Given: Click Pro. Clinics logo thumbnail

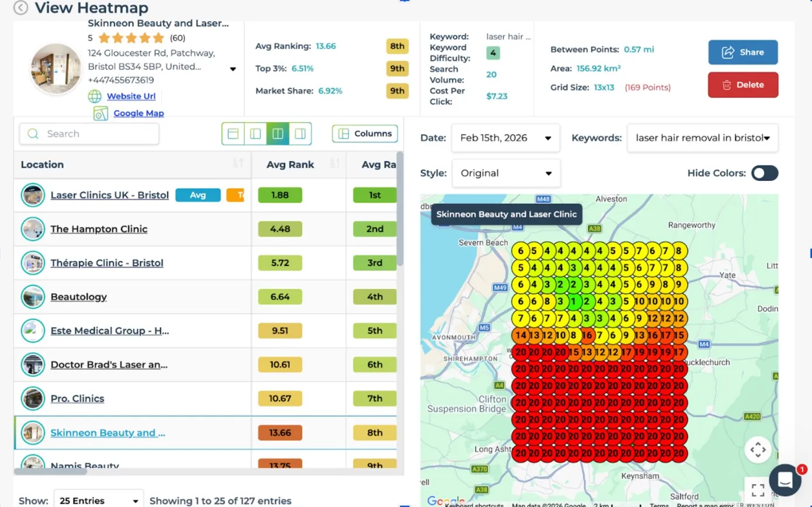Looking at the screenshot, I should [33, 399].
